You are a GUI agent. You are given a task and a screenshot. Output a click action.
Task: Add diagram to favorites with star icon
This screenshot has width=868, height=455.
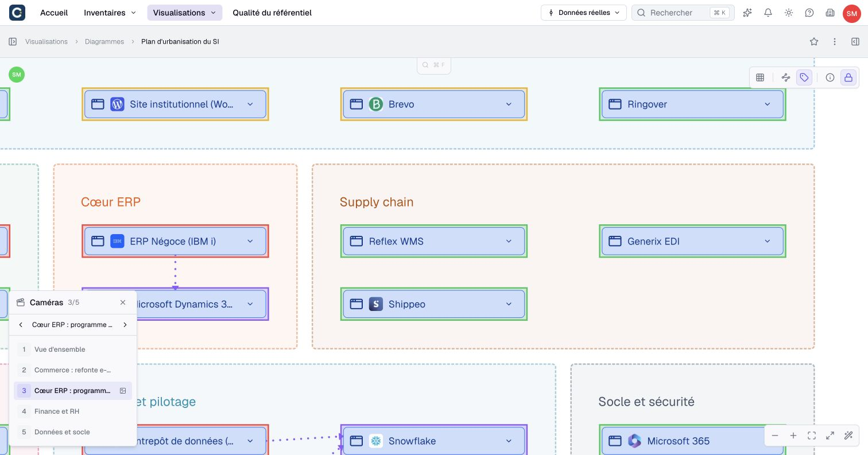814,41
